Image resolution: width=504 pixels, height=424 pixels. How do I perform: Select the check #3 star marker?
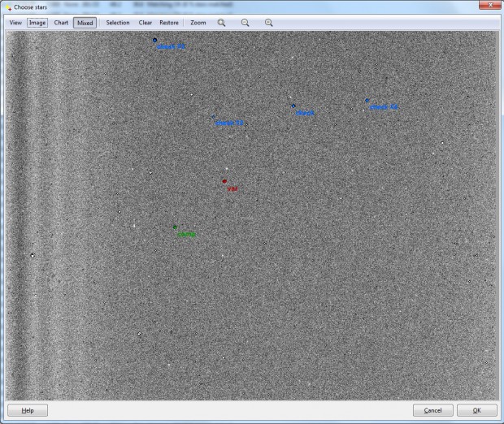click(154, 40)
